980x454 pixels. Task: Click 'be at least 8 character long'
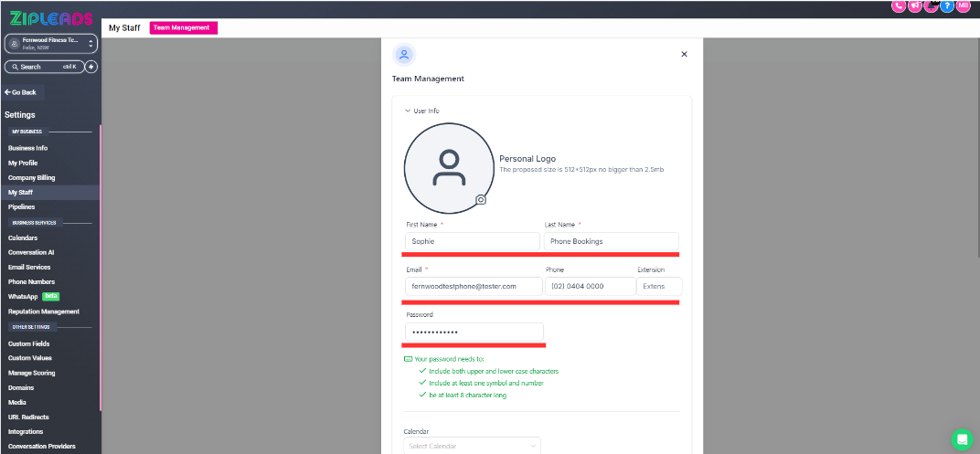pos(467,396)
